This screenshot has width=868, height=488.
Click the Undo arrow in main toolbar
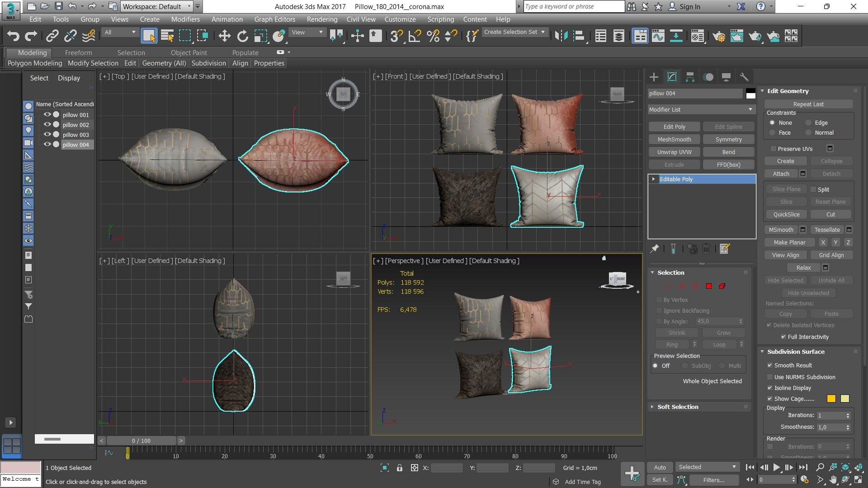[x=13, y=36]
